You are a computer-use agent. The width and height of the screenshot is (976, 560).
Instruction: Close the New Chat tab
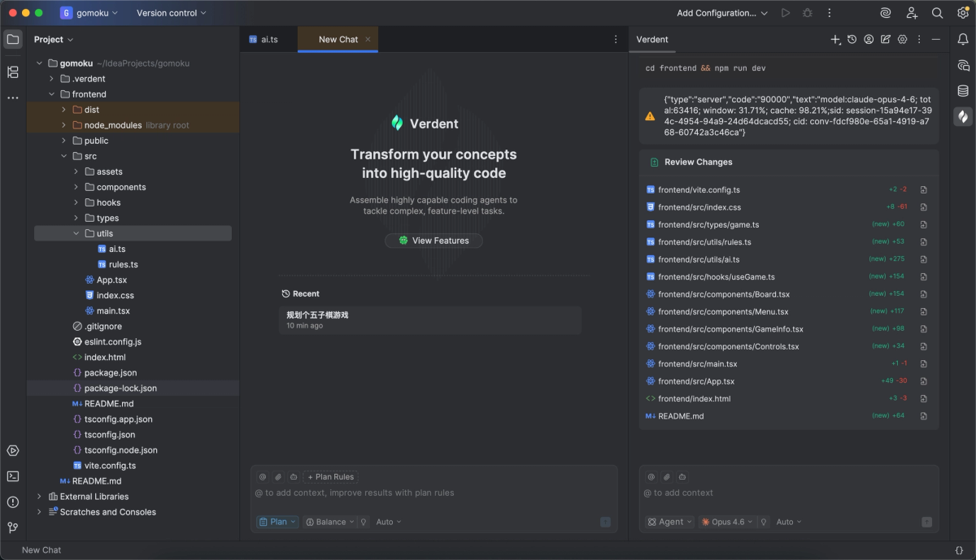368,39
